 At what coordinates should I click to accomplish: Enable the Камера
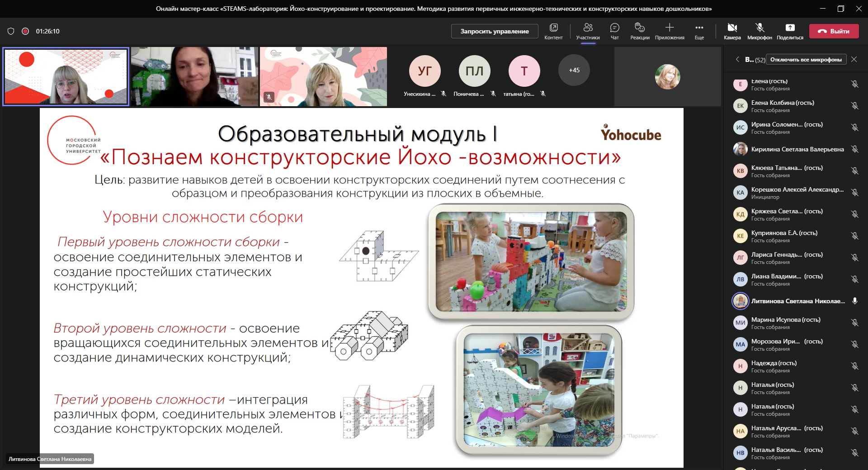point(732,31)
